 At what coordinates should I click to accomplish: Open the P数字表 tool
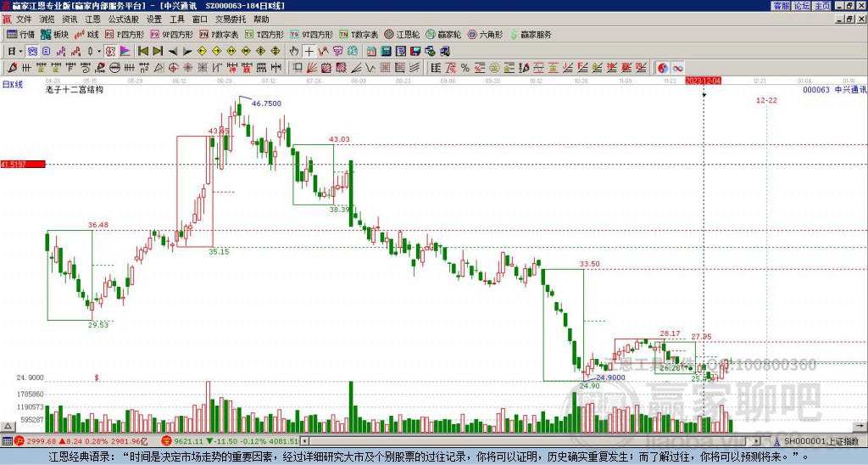[219, 34]
